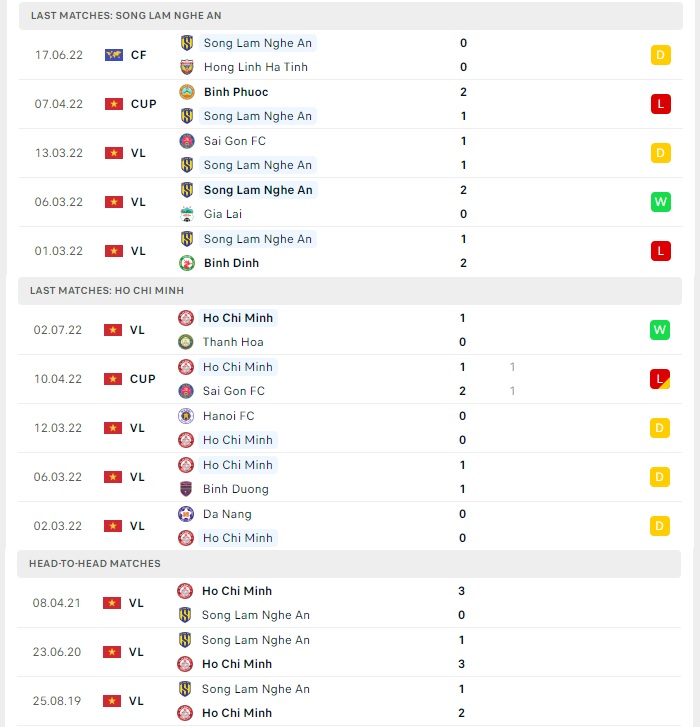The image size is (700, 727).
Task: Open the green W badge for 06.03.22 match
Action: tap(661, 202)
